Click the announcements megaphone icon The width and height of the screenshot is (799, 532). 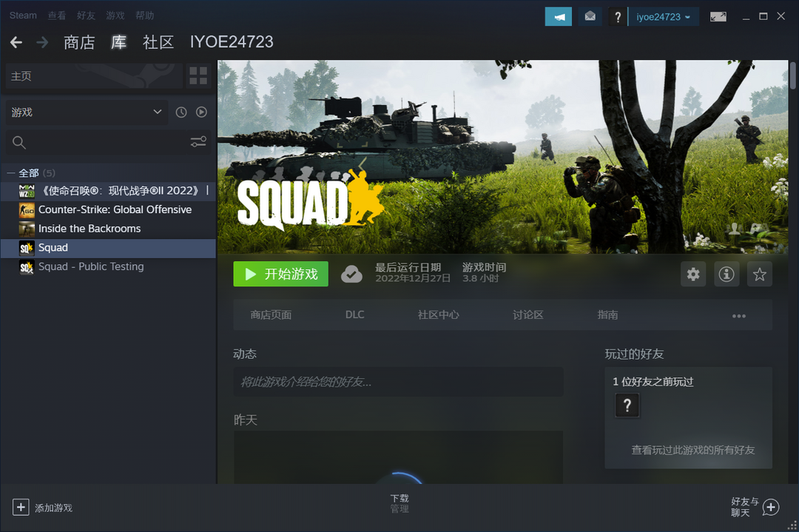coord(558,17)
